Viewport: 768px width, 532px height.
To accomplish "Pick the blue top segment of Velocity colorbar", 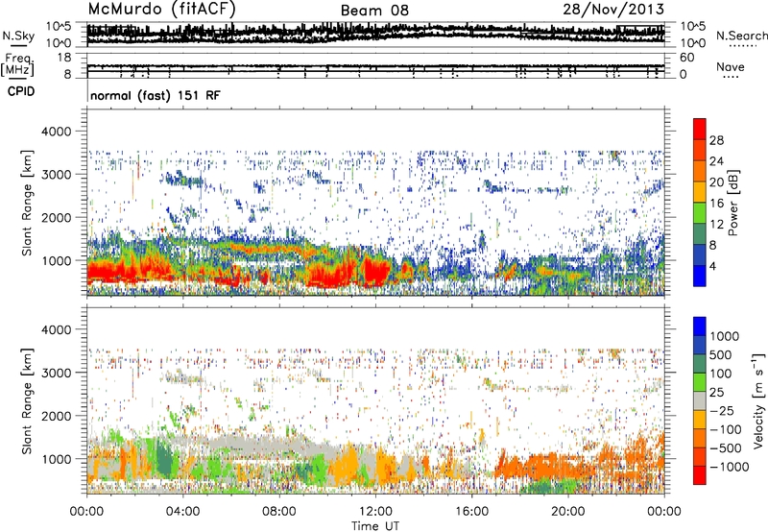I will point(700,326).
